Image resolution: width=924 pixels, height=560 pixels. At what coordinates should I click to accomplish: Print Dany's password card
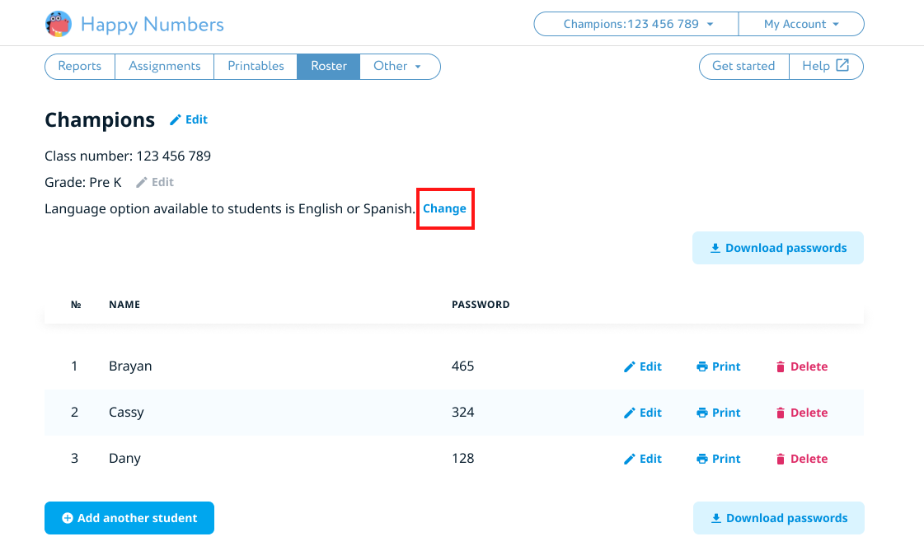(x=719, y=459)
